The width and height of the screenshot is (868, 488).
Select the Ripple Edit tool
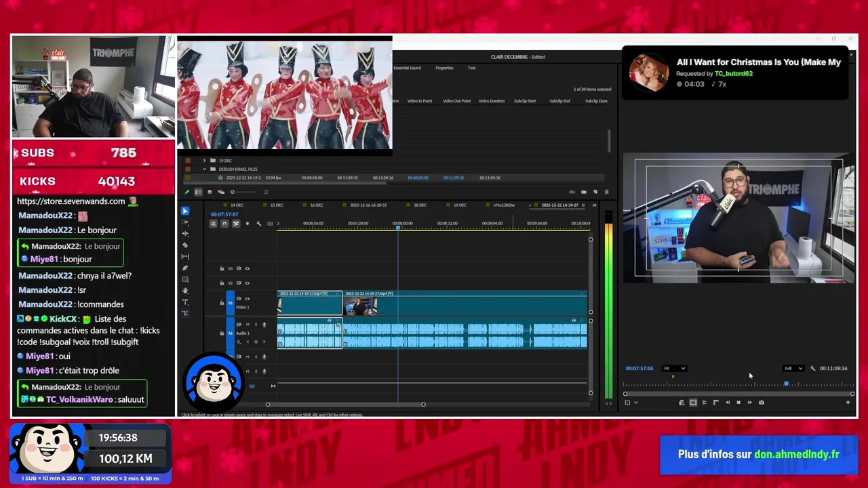click(x=184, y=234)
